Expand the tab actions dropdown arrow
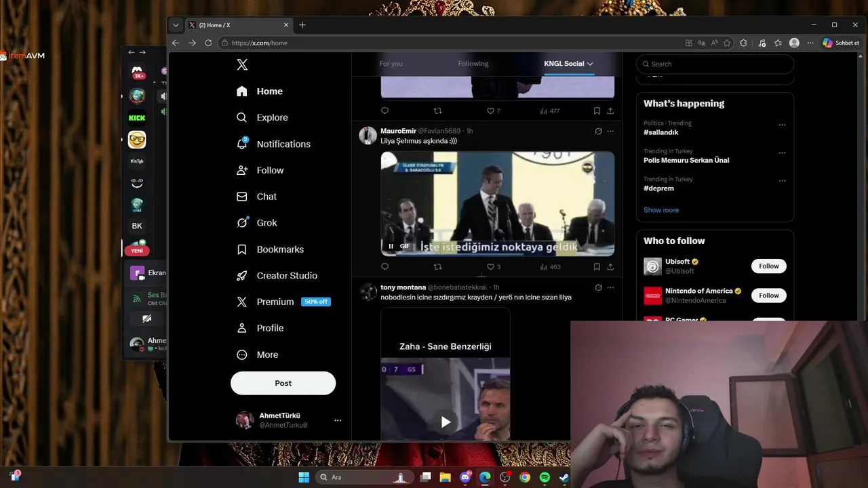868x488 pixels. [176, 25]
